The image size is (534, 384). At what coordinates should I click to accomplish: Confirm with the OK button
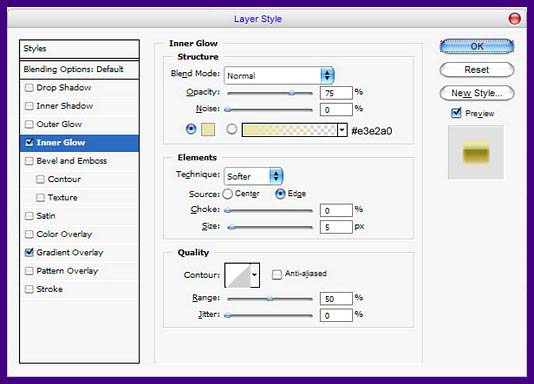coord(477,46)
